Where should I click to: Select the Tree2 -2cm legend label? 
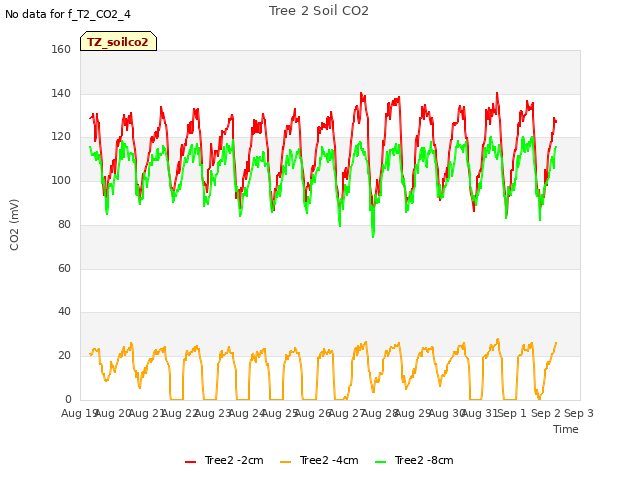234,460
